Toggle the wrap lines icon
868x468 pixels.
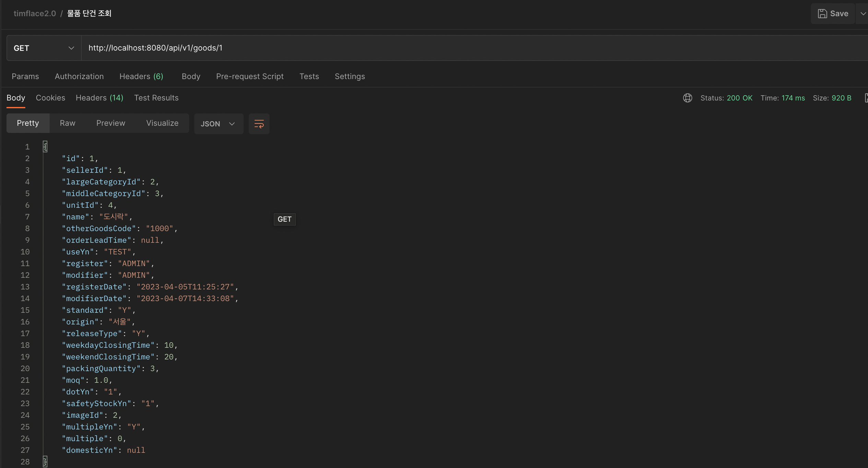(x=259, y=124)
